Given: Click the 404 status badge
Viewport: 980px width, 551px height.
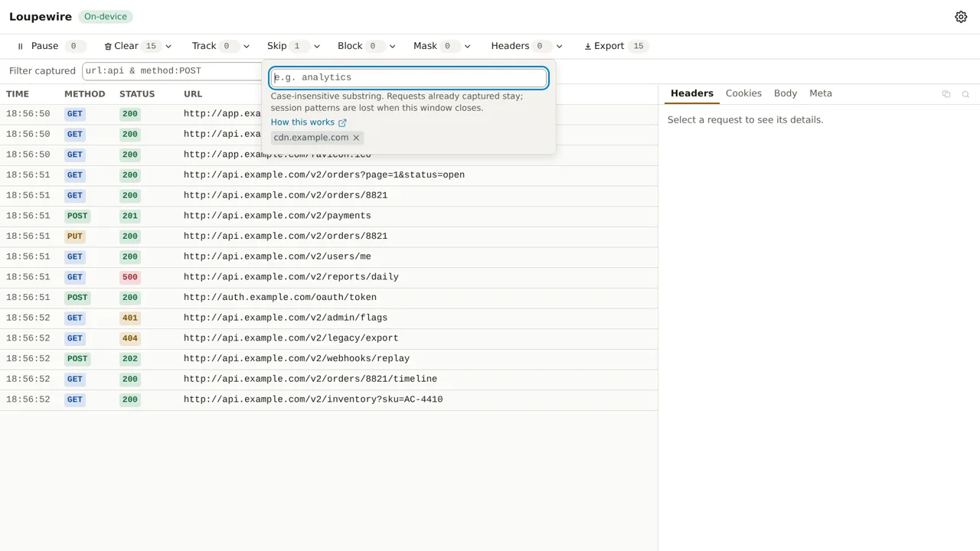Looking at the screenshot, I should click(130, 338).
